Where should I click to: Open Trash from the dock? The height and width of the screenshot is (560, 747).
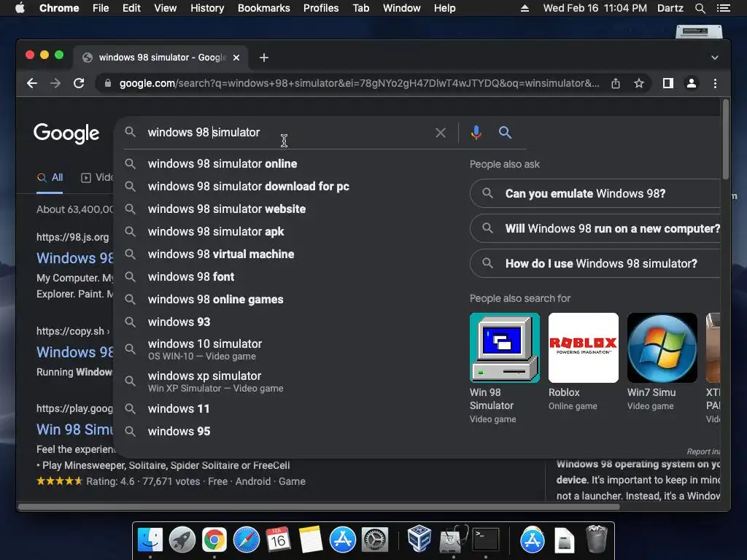pyautogui.click(x=596, y=539)
